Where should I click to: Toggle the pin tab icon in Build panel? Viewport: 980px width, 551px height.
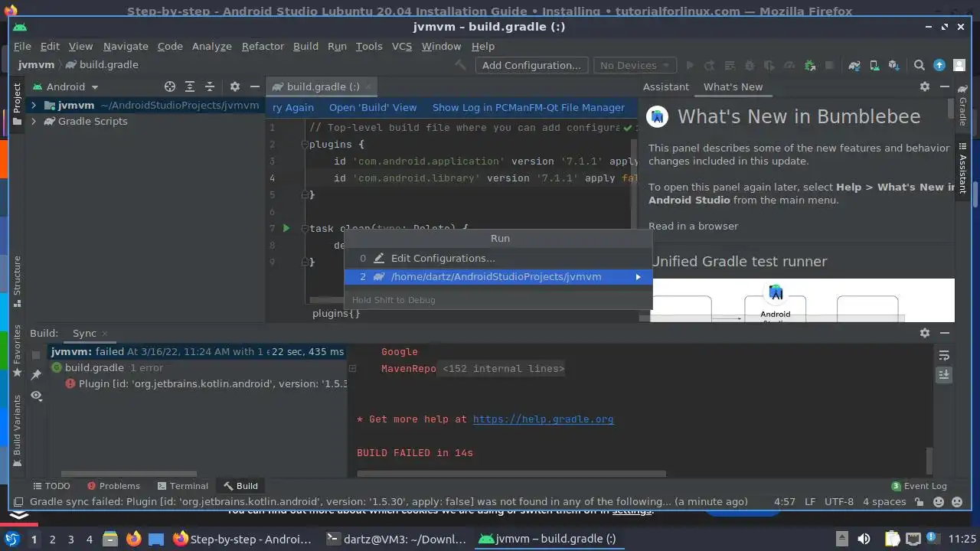pos(36,374)
